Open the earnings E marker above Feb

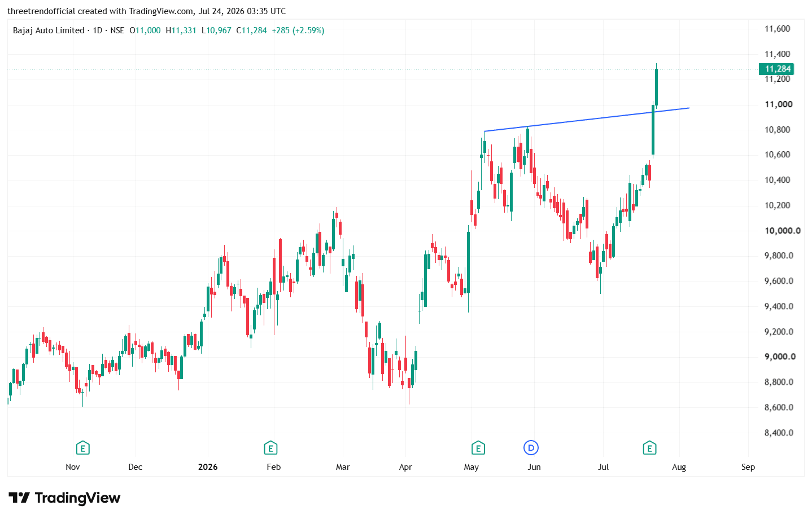[x=270, y=448]
